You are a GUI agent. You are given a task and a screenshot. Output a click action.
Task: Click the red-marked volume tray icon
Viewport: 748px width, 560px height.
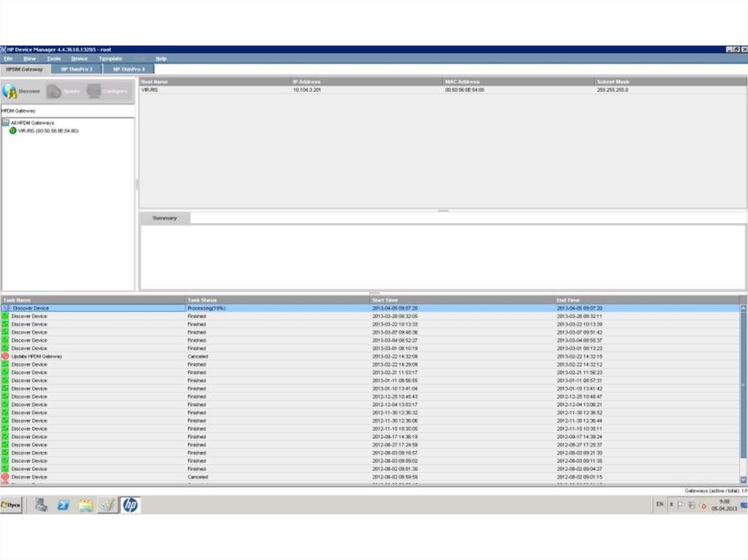point(702,505)
